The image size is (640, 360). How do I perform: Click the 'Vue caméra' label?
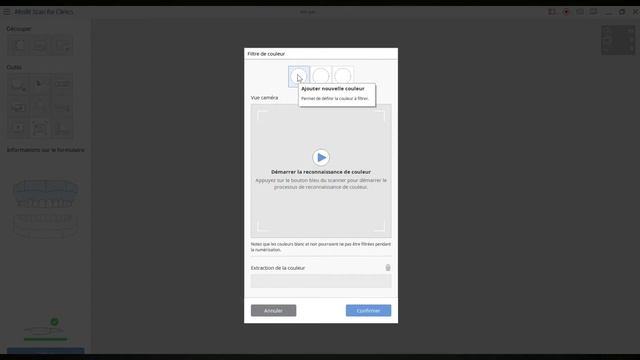(264, 98)
